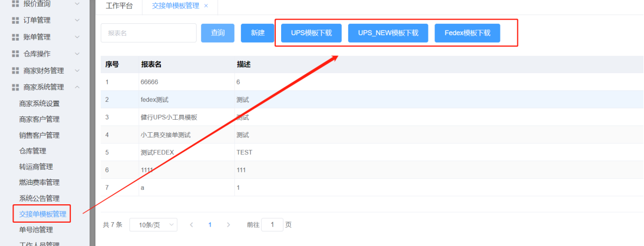Screen dimensions: 644x246
Task: Open 交接单模板管理 in sidebar
Action: (x=42, y=214)
